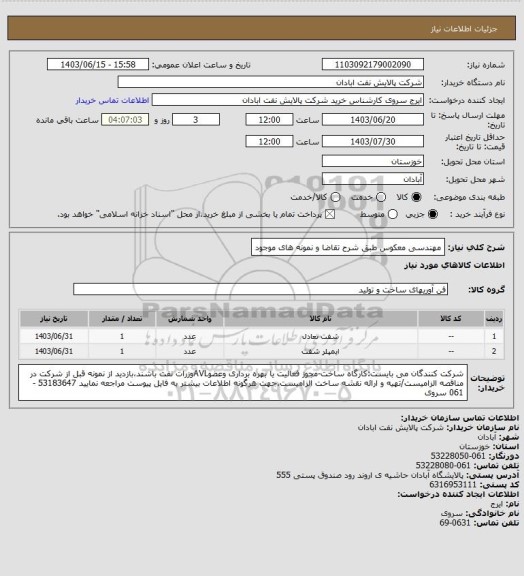Click the تاریخ نیاز column header
The width and height of the screenshot is (524, 576).
click(54, 319)
